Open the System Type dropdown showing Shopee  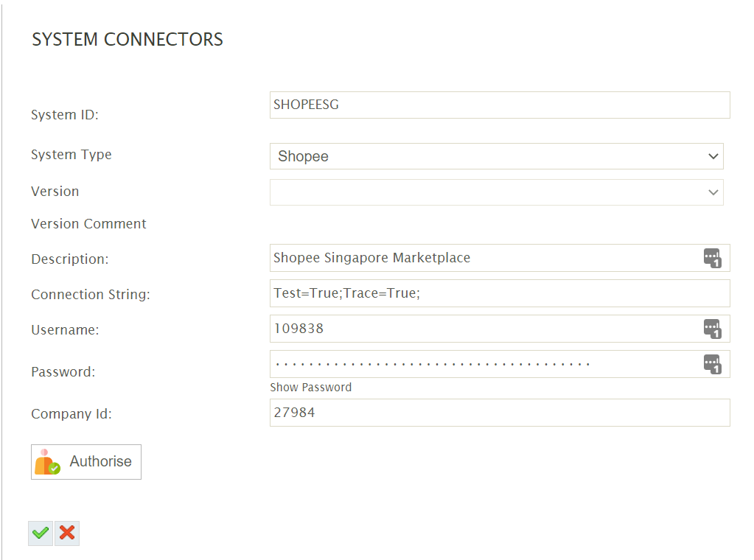pos(496,156)
